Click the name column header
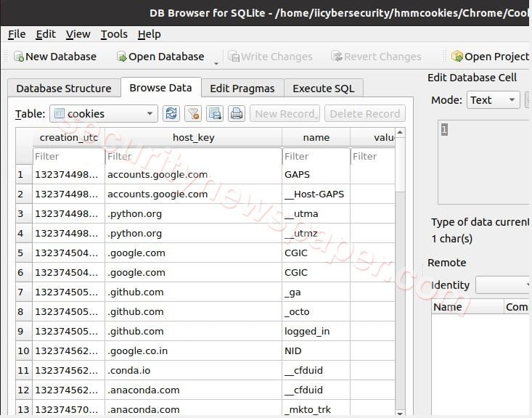 click(316, 137)
